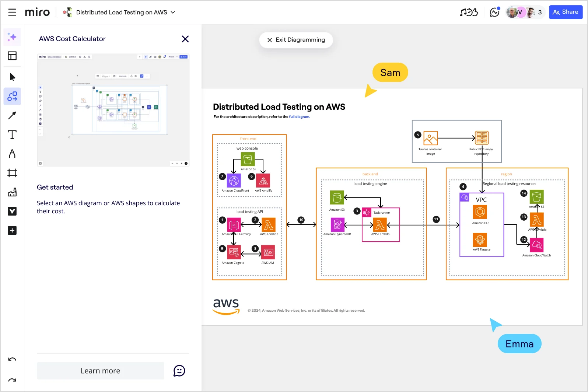Redo the last action
The width and height of the screenshot is (588, 392).
point(12,380)
